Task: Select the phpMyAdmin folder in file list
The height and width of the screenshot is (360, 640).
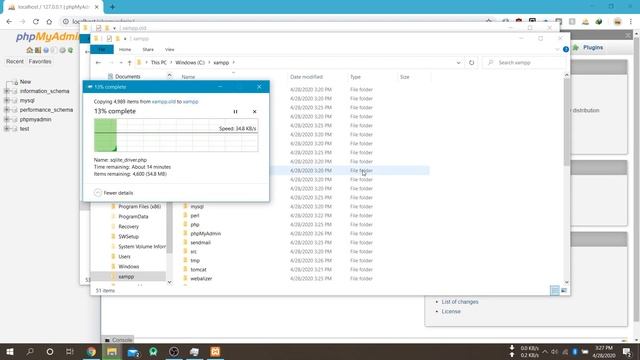Action: (x=205, y=233)
